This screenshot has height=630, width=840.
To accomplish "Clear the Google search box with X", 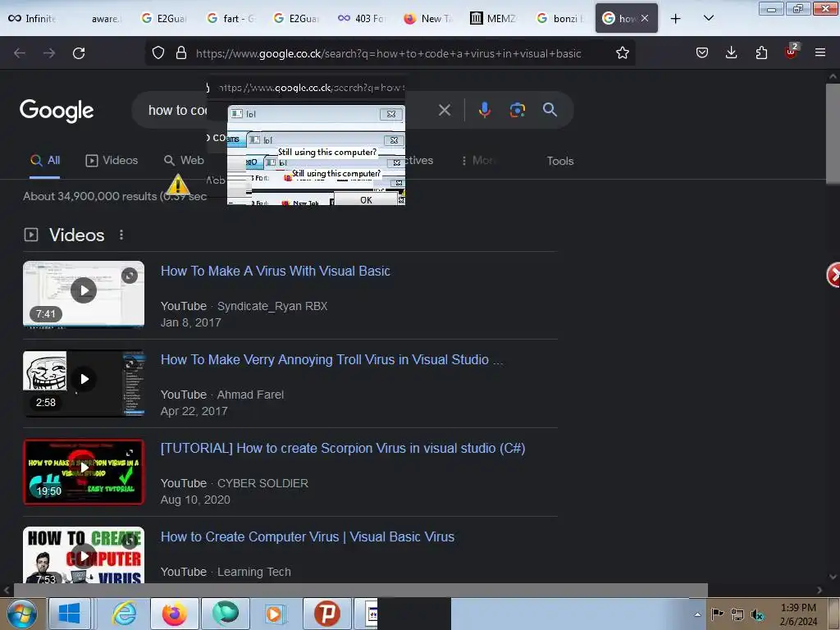I will pyautogui.click(x=444, y=111).
